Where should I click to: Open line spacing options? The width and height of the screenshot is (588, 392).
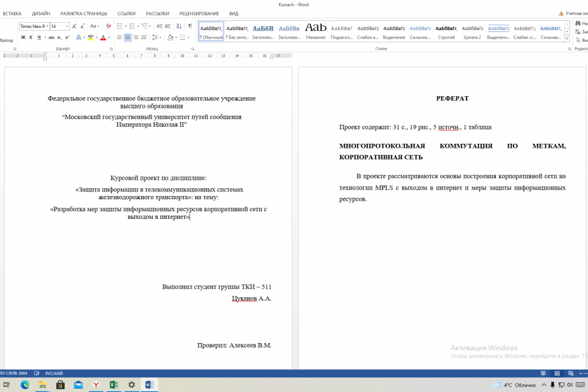pyautogui.click(x=155, y=37)
